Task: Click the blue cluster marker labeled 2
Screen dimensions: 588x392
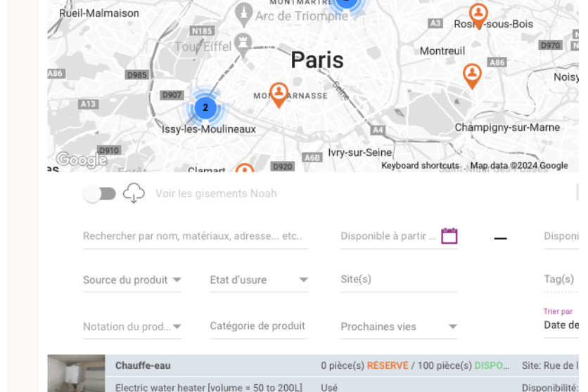Action: click(205, 107)
